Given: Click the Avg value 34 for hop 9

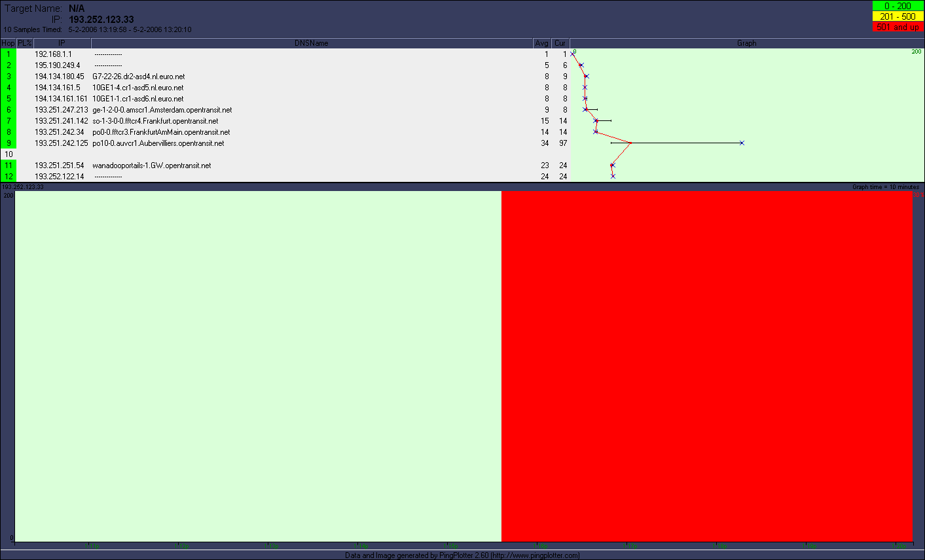Looking at the screenshot, I should click(545, 143).
